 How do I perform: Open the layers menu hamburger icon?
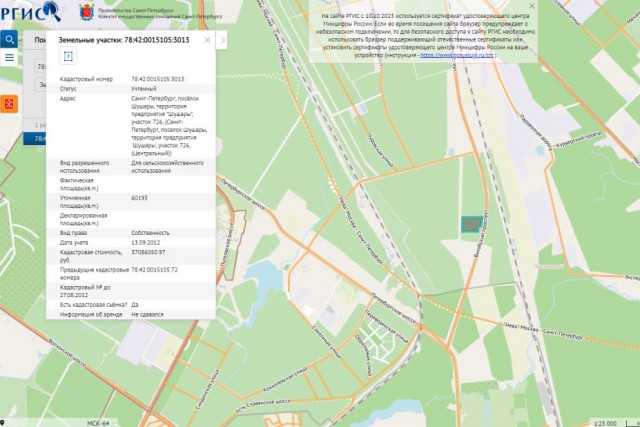pos(9,58)
